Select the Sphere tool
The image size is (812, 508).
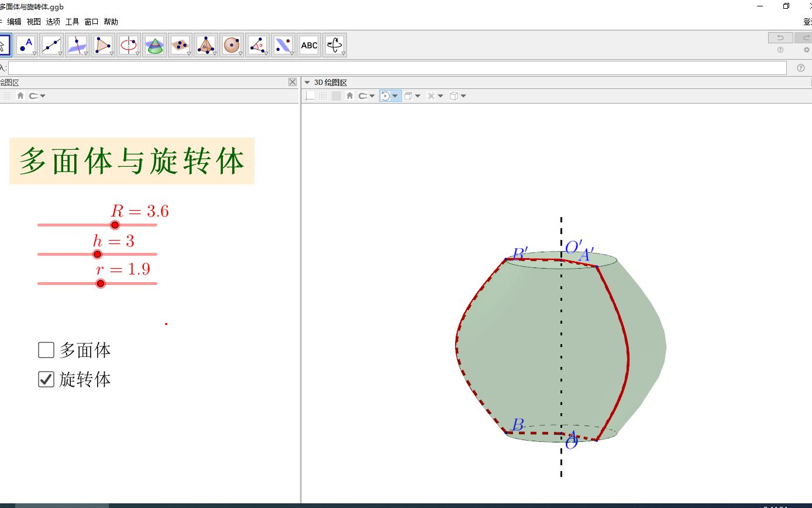click(x=232, y=45)
